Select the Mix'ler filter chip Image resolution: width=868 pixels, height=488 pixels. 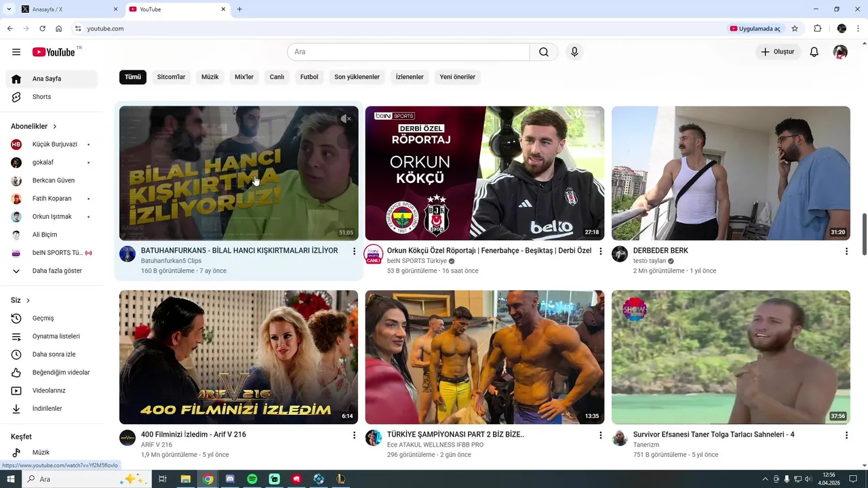click(x=244, y=77)
